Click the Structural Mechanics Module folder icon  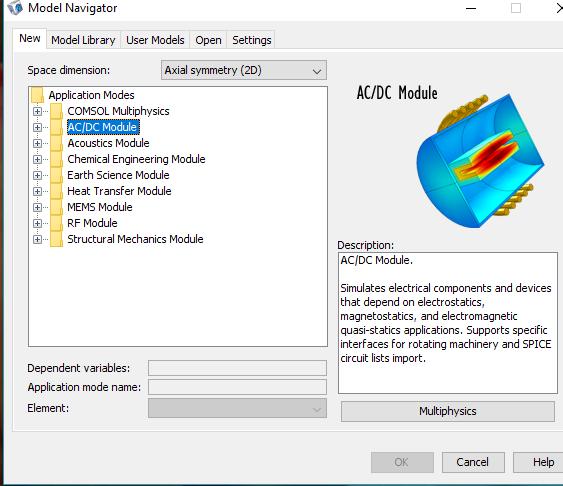[56, 239]
